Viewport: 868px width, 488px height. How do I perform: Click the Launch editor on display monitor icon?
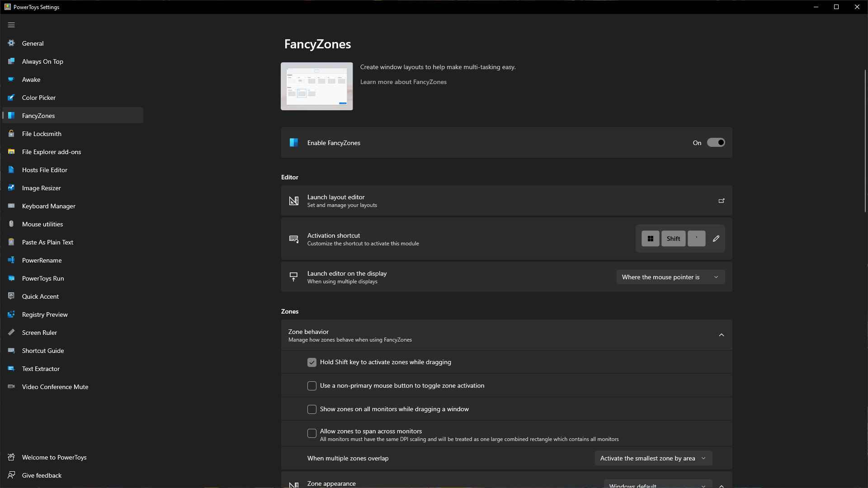294,277
